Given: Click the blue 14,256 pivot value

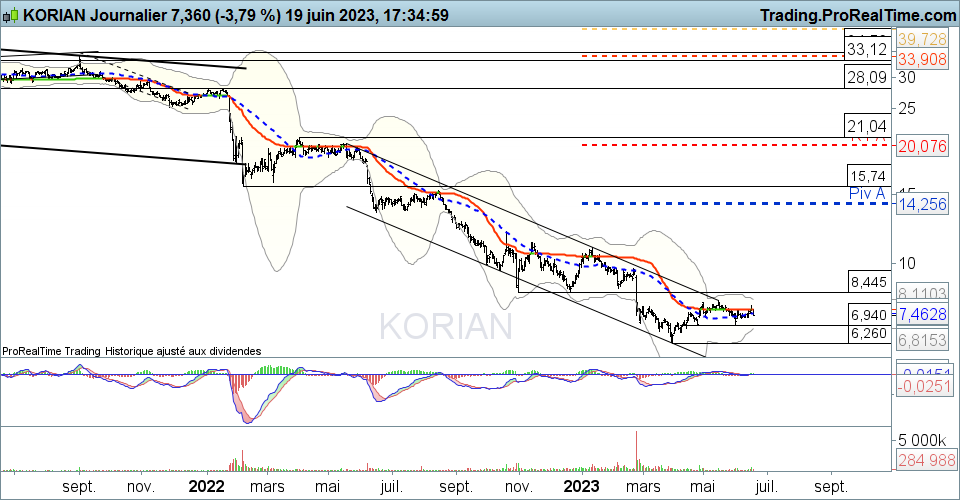Looking at the screenshot, I should pyautogui.click(x=923, y=204).
